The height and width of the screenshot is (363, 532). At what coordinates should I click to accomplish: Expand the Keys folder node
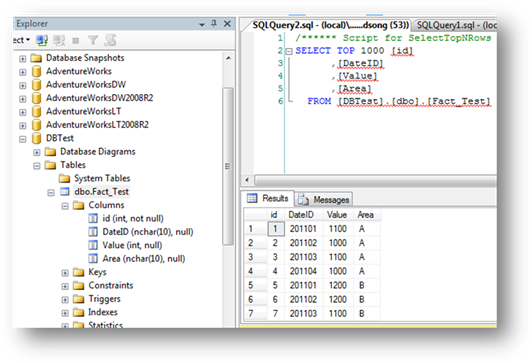pyautogui.click(x=65, y=273)
